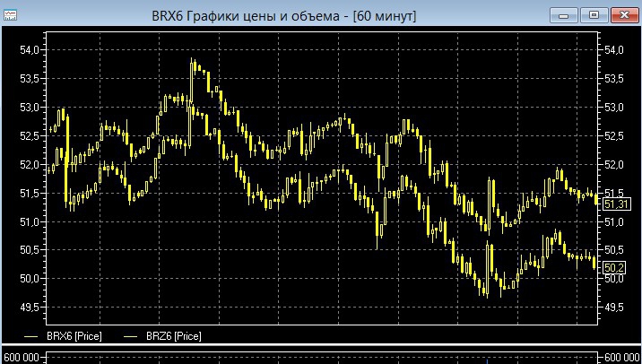Click the 52,0 value on left axis
Screen dimensions: 642x364
29,165
